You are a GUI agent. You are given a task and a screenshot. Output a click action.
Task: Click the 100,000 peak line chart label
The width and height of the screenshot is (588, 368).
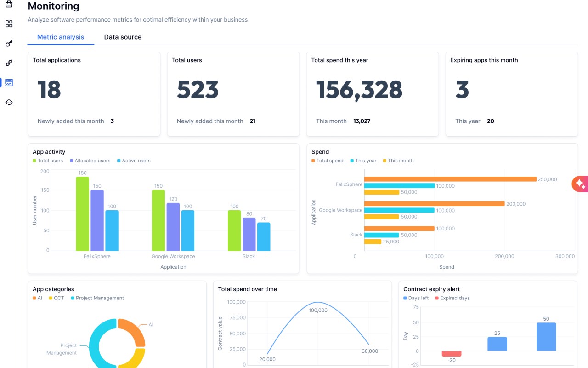pyautogui.click(x=318, y=310)
